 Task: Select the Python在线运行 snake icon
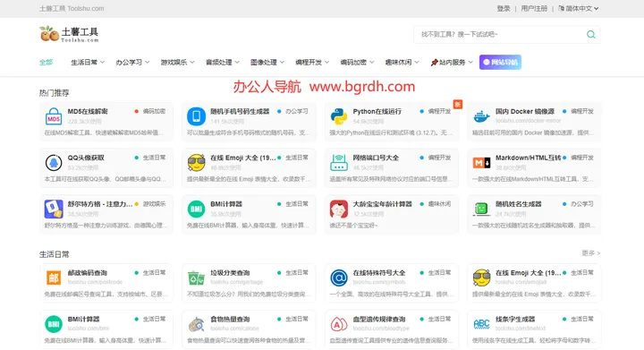339,116
